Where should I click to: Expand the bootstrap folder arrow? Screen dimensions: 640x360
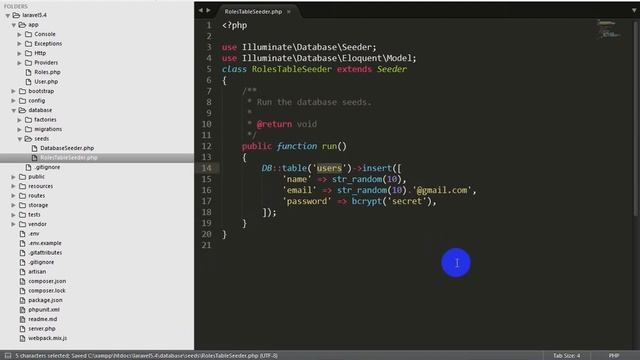pyautogui.click(x=13, y=91)
